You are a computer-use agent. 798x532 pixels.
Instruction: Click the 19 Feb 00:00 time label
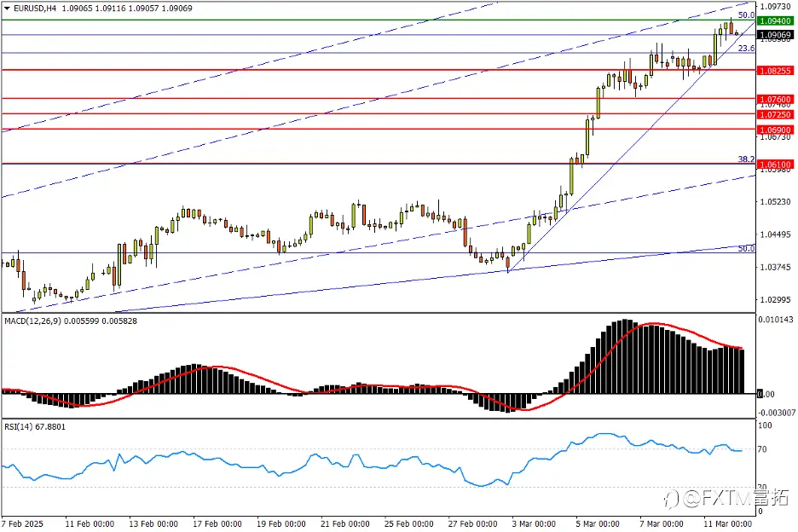coord(281,523)
